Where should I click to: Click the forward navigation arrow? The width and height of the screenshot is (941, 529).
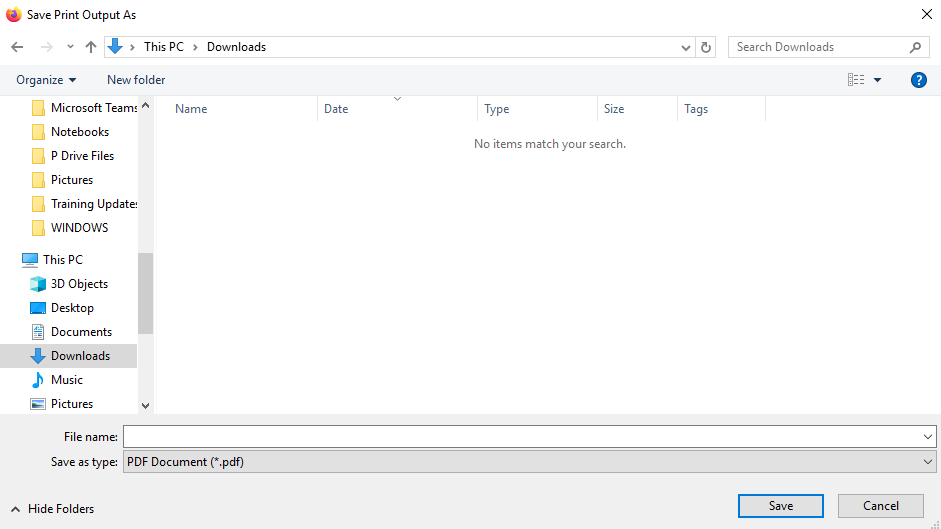[x=46, y=47]
